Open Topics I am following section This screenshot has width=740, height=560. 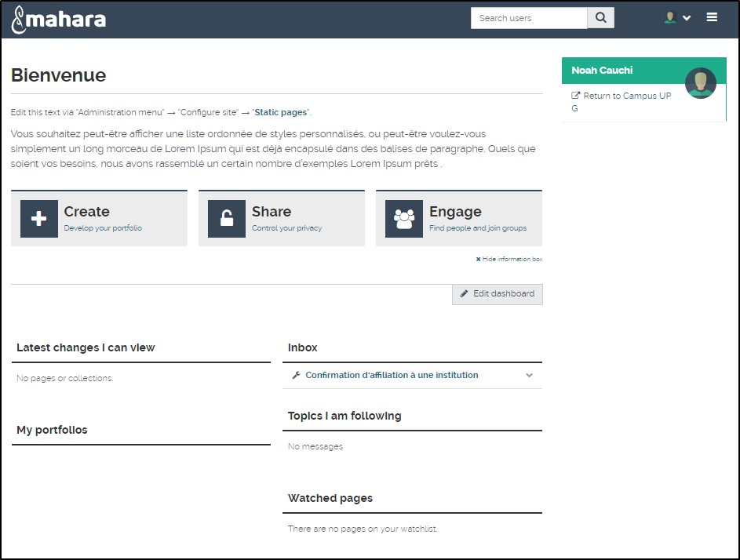pos(344,416)
